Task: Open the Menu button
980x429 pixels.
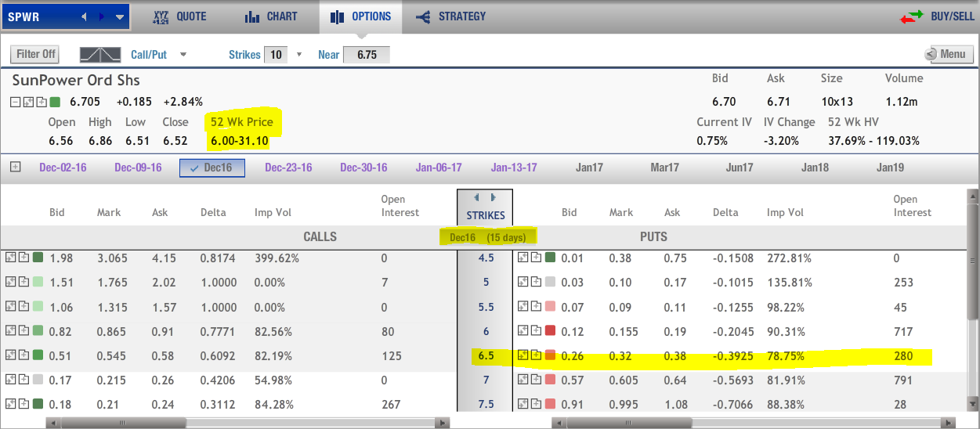Action: (x=947, y=54)
